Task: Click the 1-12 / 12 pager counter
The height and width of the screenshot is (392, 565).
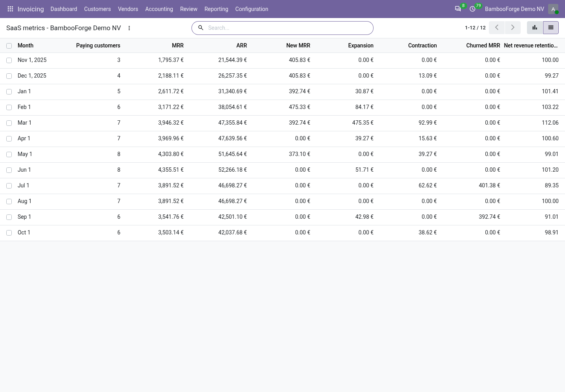Action: tap(475, 27)
